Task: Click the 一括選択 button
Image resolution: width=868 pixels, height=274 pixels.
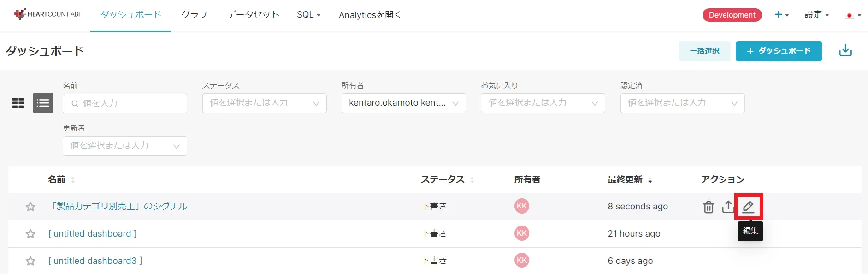Action: [x=704, y=51]
